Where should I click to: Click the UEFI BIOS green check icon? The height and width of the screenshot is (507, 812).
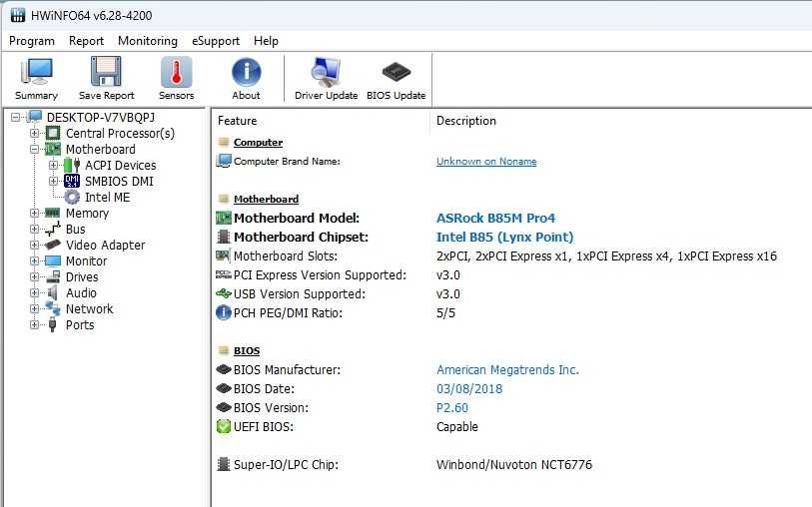(x=223, y=427)
